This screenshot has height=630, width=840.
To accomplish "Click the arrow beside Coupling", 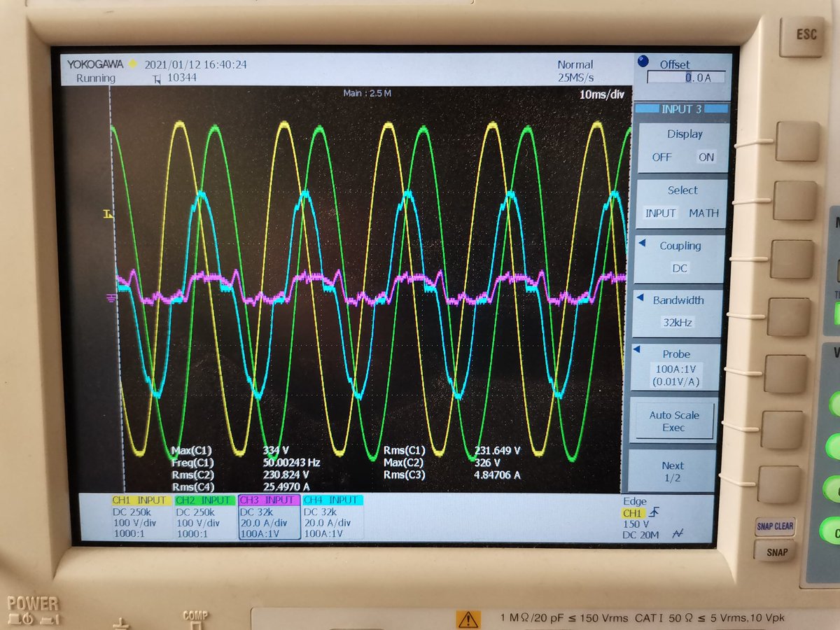I will tap(640, 241).
